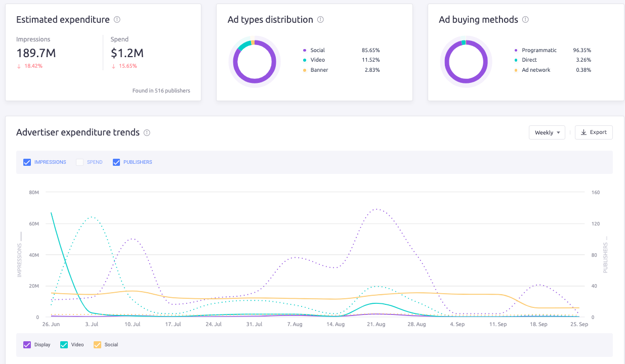Image resolution: width=625 pixels, height=364 pixels.
Task: Uncheck the IMPRESSIONS checkbox
Action: 27,162
